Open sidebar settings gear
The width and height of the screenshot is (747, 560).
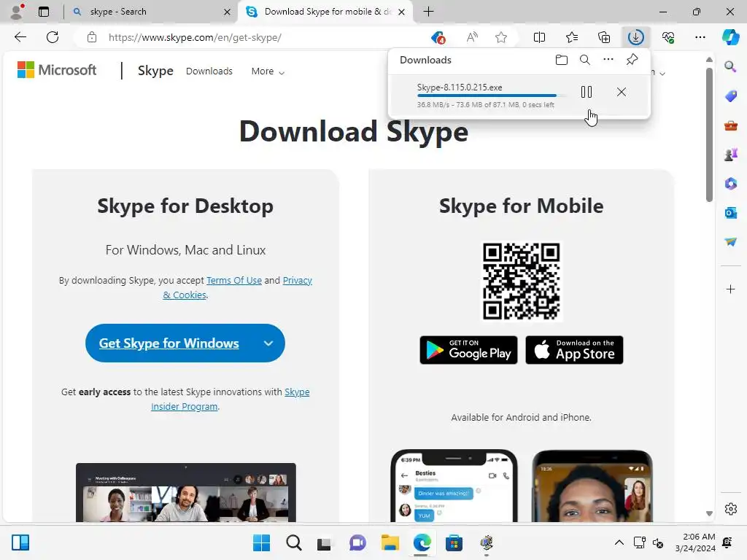coord(731,509)
